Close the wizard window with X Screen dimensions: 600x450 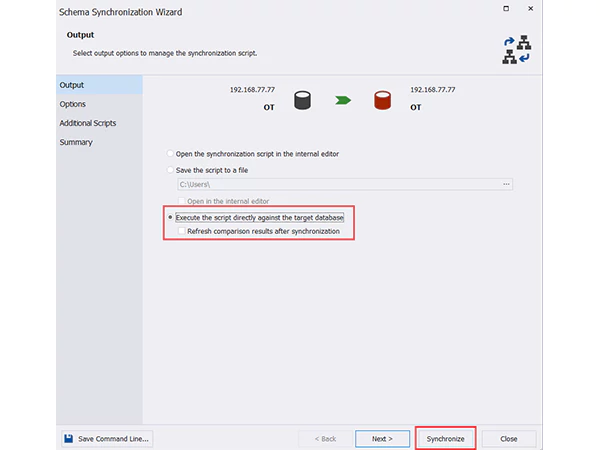pos(530,8)
